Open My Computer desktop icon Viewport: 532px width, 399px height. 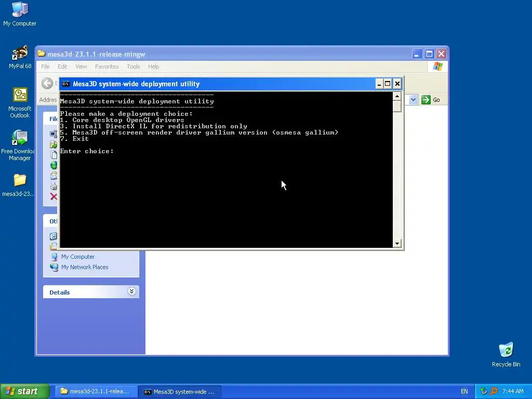click(20, 14)
